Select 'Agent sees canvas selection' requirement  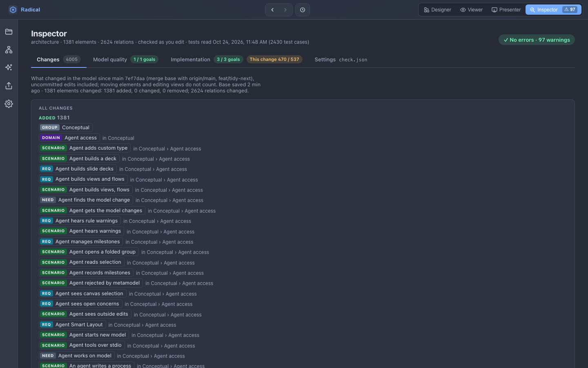click(83, 294)
